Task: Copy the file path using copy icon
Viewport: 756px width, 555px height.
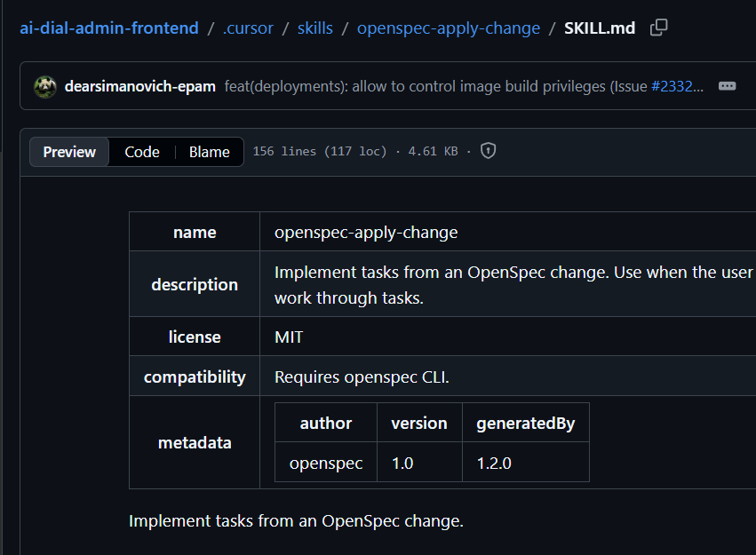Action: (658, 28)
